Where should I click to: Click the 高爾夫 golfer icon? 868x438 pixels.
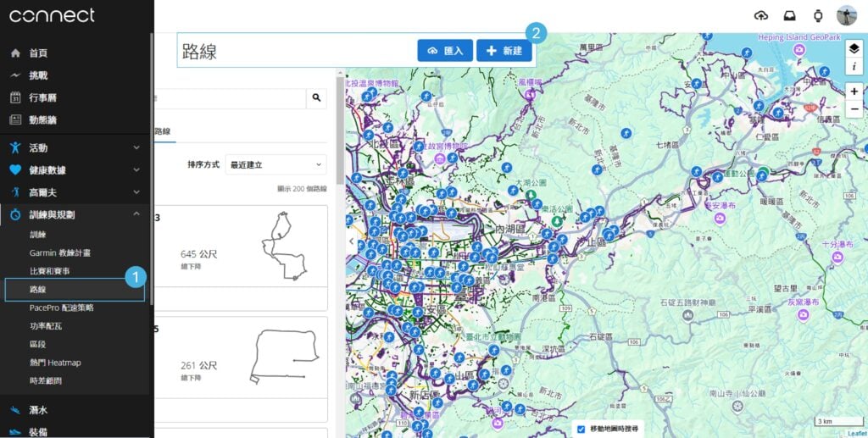15,192
